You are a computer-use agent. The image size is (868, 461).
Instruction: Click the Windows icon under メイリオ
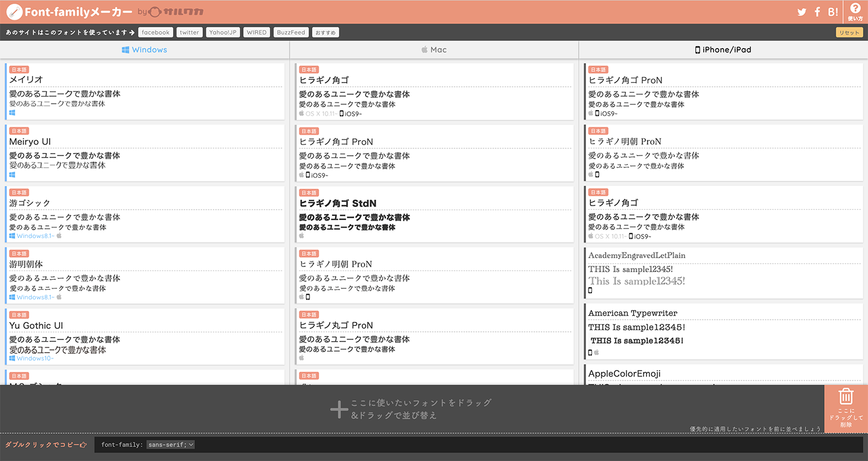[x=12, y=114]
